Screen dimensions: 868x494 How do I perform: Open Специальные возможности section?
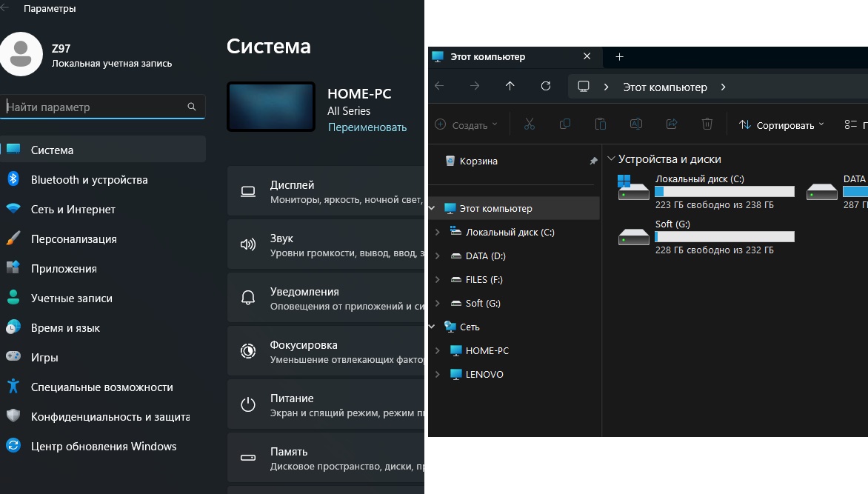click(103, 387)
